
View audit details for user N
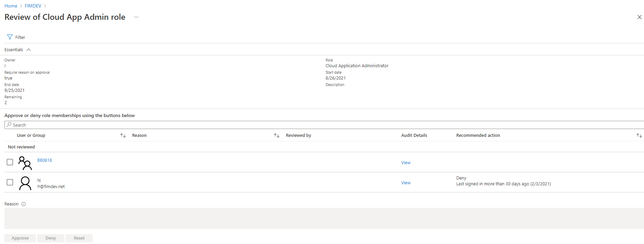coord(405,183)
